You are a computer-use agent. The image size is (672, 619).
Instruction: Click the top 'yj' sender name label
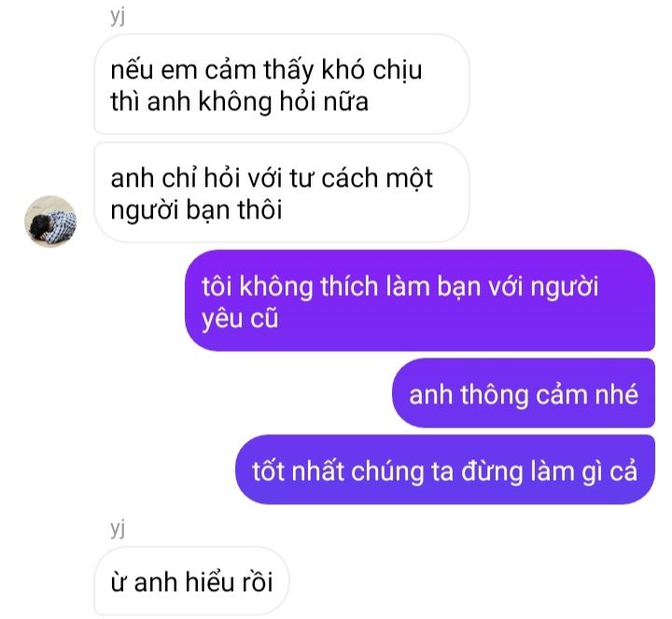pyautogui.click(x=118, y=16)
